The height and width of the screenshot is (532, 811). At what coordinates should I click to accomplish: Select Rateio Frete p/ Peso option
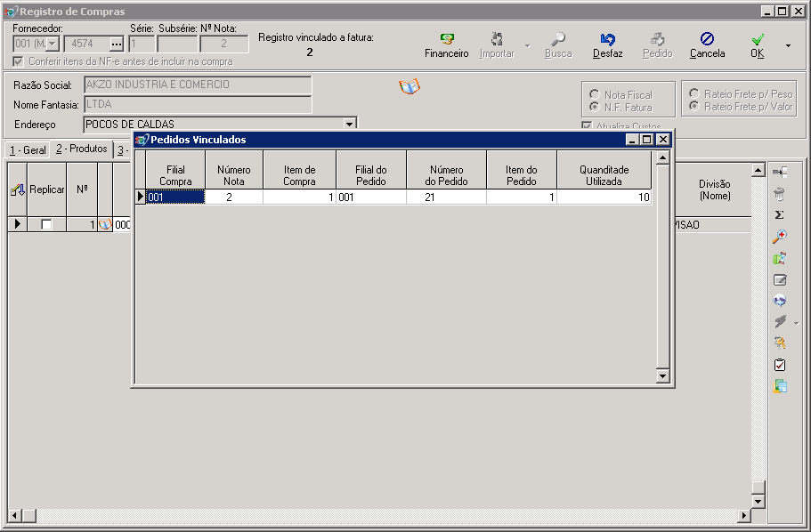click(x=694, y=93)
